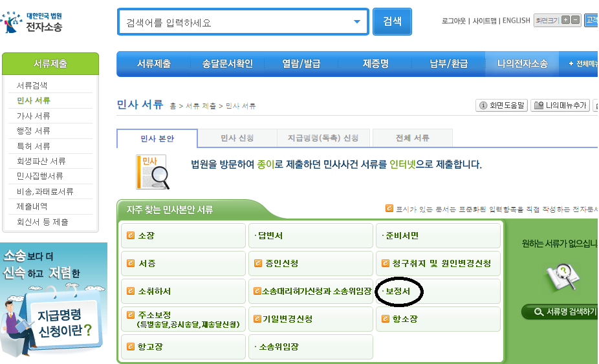This screenshot has width=599, height=364.
Task: Select 민사집행서류 in the sidebar
Action: click(39, 176)
